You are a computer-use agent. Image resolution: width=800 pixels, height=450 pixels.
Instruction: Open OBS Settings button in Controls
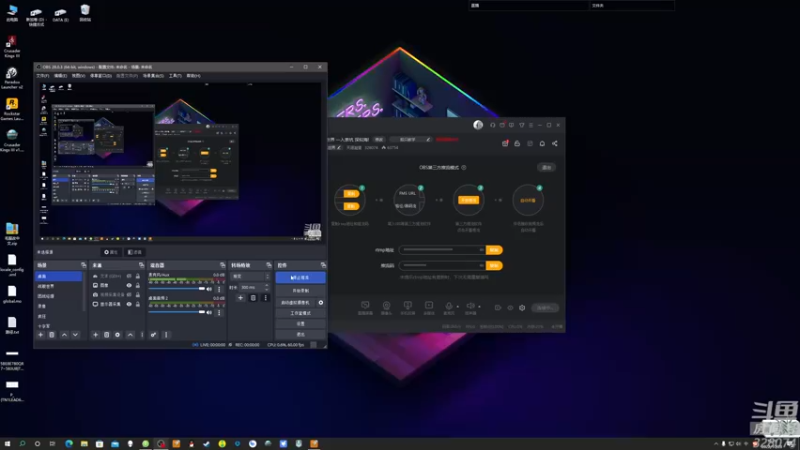click(301, 323)
